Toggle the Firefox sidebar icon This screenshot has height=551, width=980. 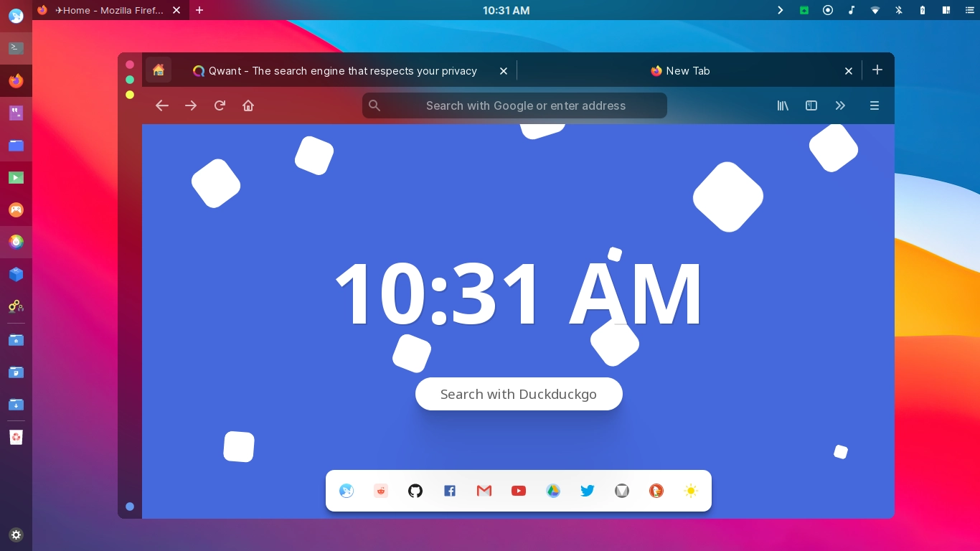[811, 105]
